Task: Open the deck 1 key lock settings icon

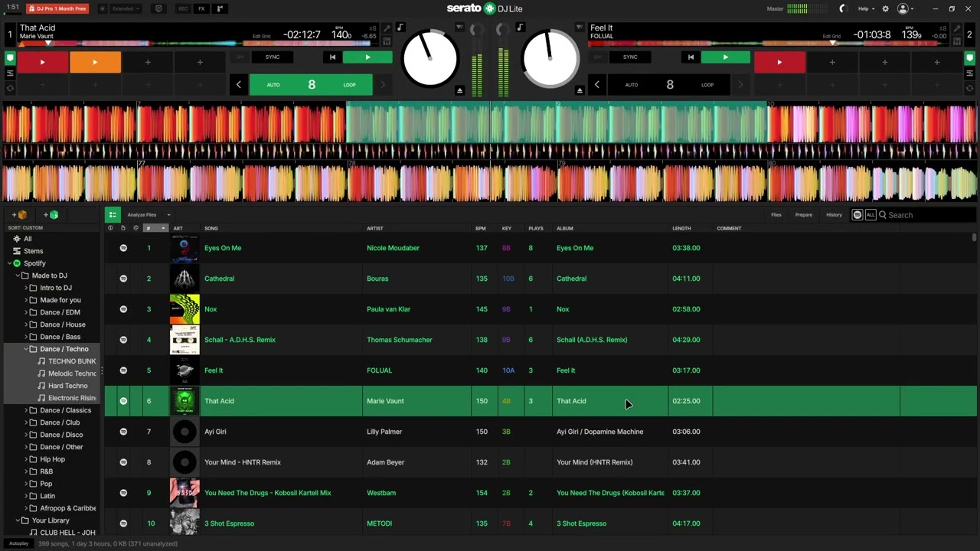Action: point(387,28)
